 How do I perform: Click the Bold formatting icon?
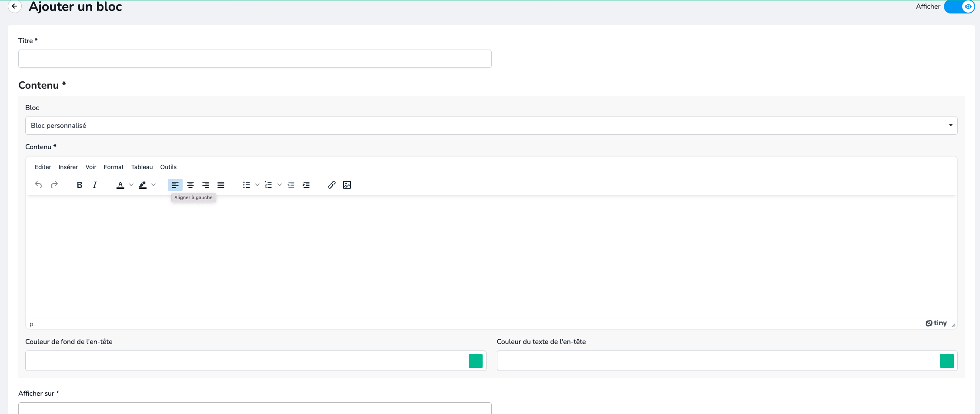(x=80, y=185)
